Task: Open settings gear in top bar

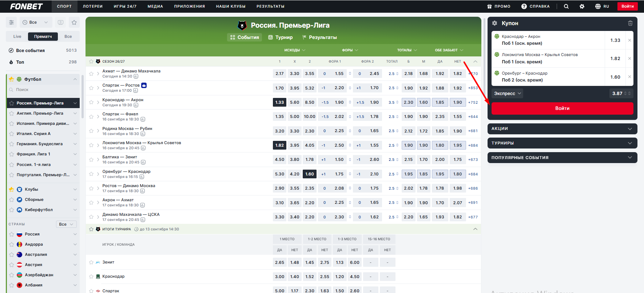Action: point(582,6)
